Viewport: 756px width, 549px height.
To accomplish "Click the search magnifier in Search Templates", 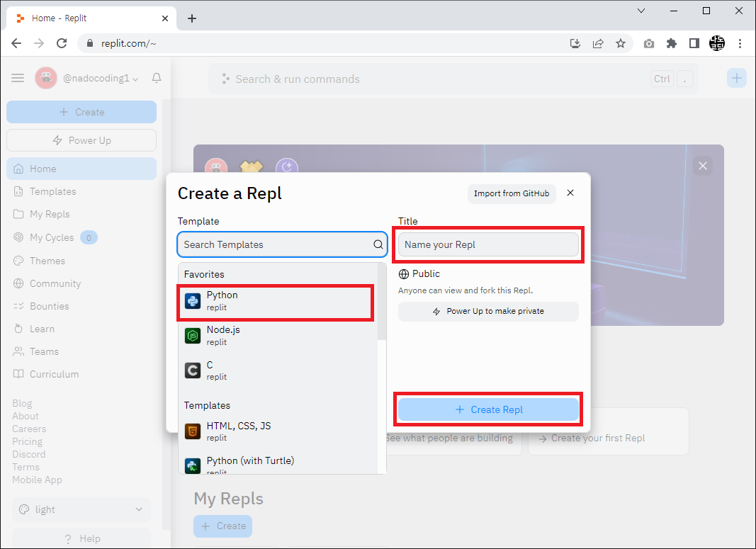I will [378, 244].
